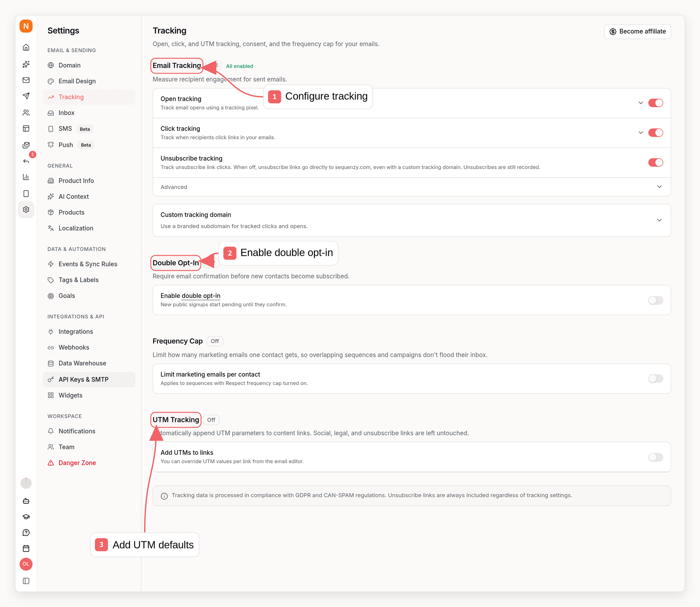700x607 pixels.
Task: Open the Danger Zone section
Action: [x=89, y=463]
